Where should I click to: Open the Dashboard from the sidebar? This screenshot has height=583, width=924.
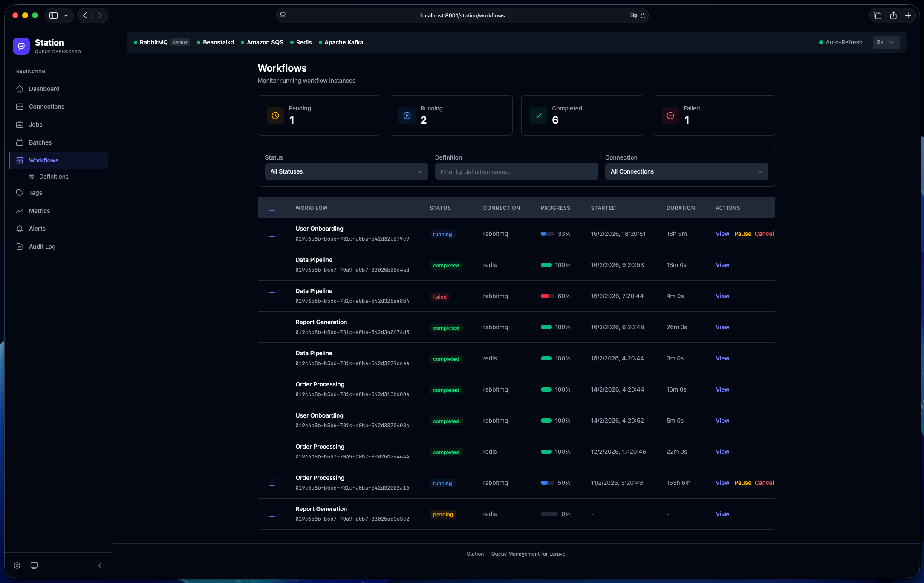click(44, 89)
